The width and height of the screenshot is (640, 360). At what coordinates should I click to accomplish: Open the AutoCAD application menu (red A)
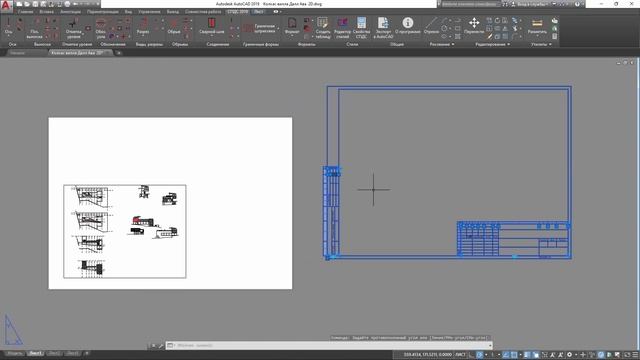point(6,5)
